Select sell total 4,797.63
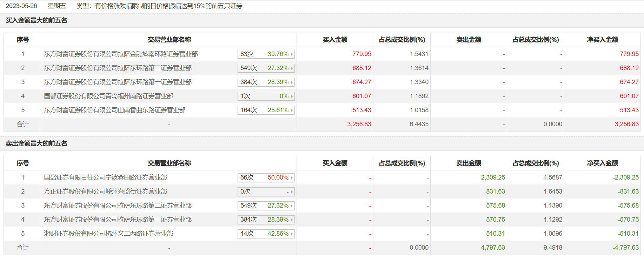 493,248
